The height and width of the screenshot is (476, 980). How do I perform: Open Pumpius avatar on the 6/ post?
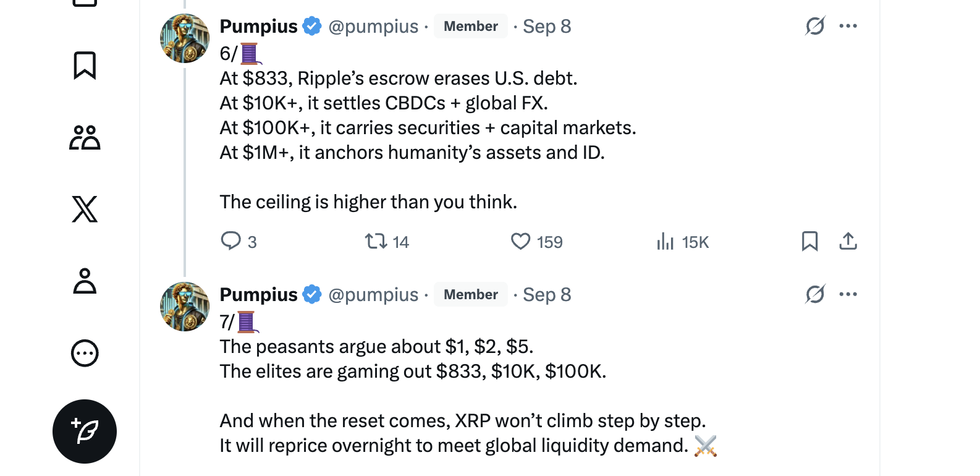click(185, 38)
